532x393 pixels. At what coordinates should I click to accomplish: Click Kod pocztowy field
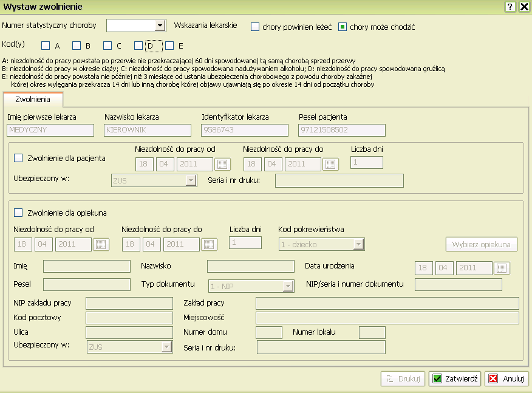[129, 318]
